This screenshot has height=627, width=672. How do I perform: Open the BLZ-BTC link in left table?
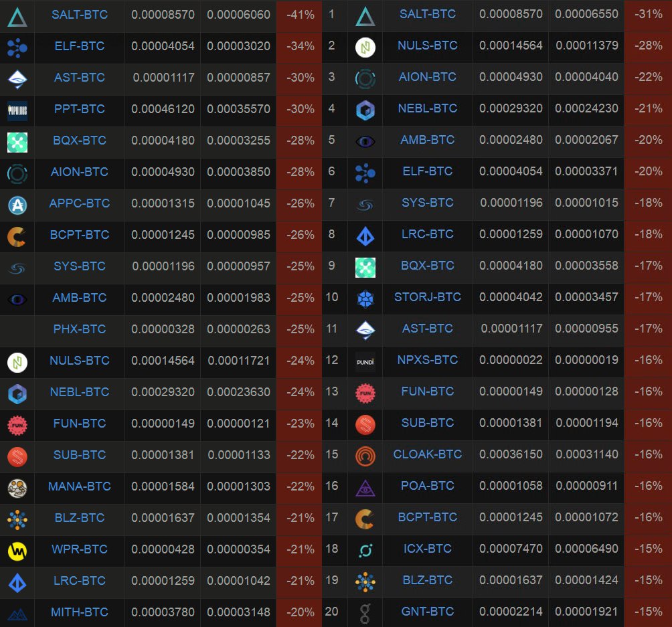(x=80, y=518)
